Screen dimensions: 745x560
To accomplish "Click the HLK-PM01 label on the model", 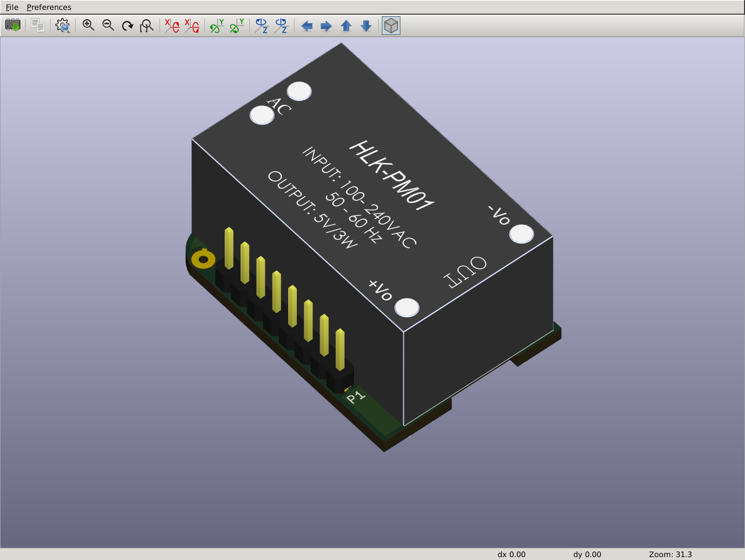I will tap(391, 175).
